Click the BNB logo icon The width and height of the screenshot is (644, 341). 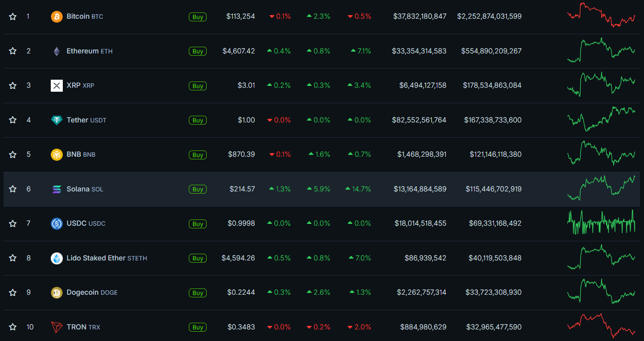[57, 154]
